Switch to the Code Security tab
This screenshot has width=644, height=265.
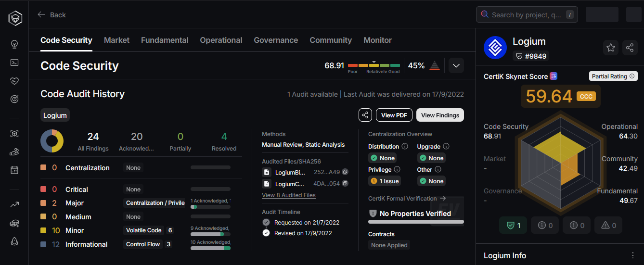[x=66, y=40]
